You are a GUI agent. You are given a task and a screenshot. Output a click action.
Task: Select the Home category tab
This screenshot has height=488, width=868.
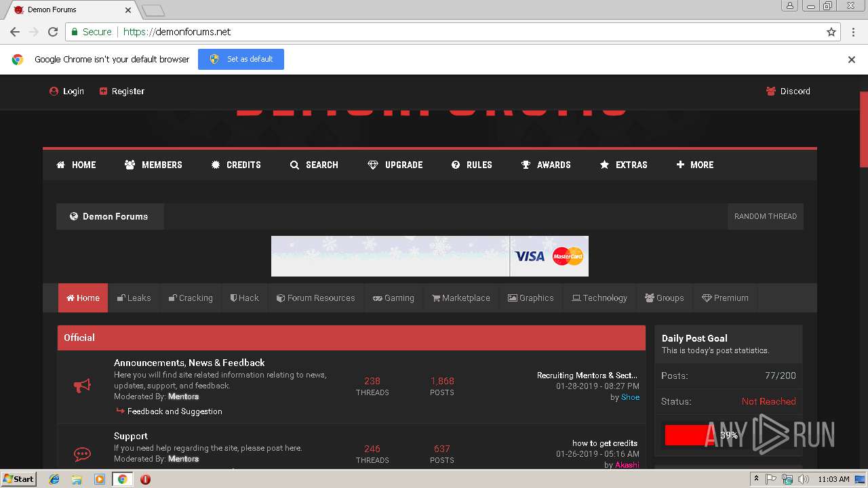coord(83,298)
